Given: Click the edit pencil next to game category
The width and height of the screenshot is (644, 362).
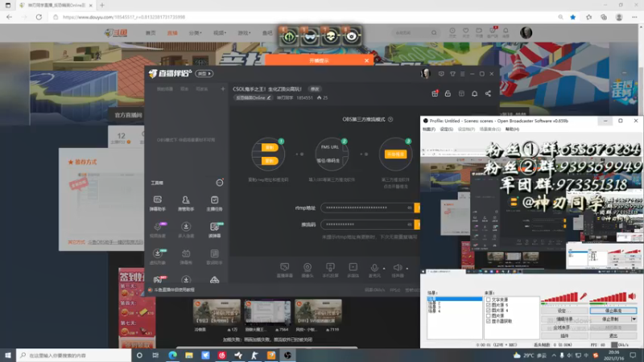Looking at the screenshot, I should (269, 97).
